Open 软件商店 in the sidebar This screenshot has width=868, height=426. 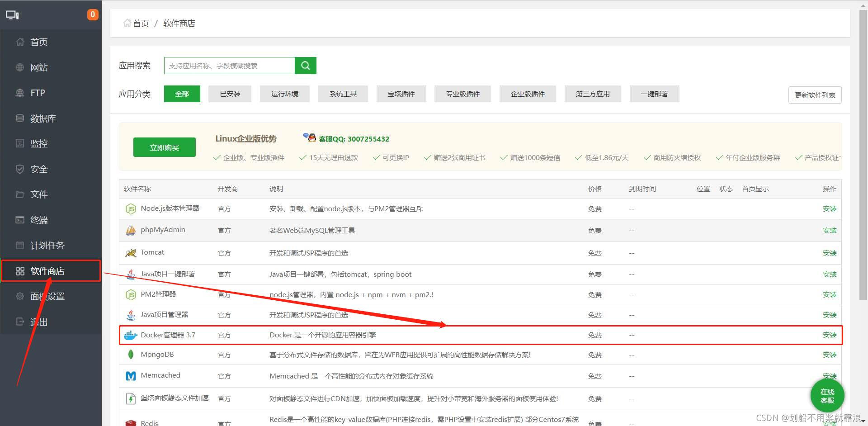[47, 271]
